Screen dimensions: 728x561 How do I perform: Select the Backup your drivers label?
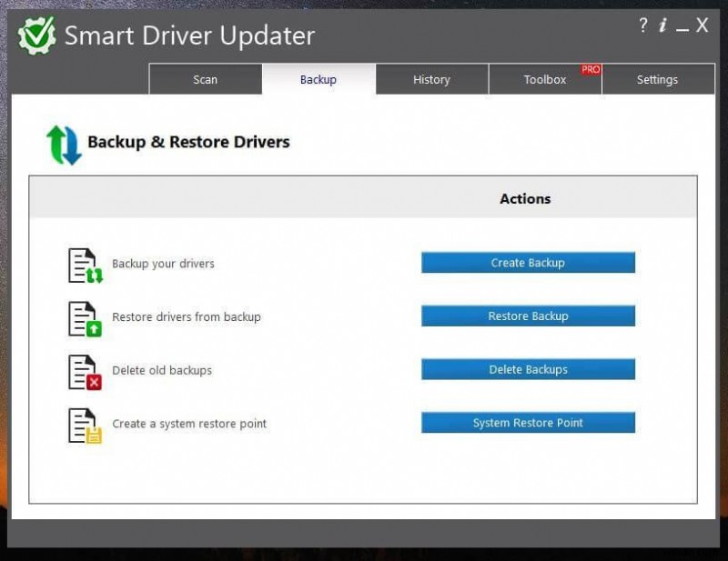163,263
